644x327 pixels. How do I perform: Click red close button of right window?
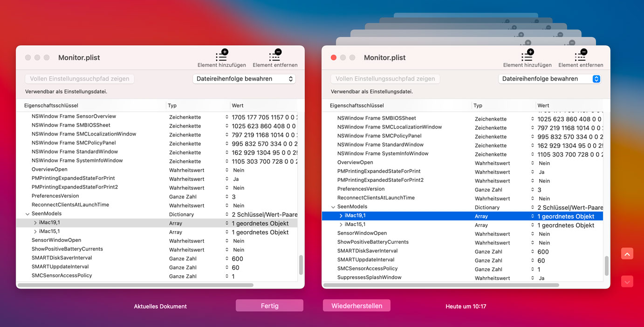point(334,58)
